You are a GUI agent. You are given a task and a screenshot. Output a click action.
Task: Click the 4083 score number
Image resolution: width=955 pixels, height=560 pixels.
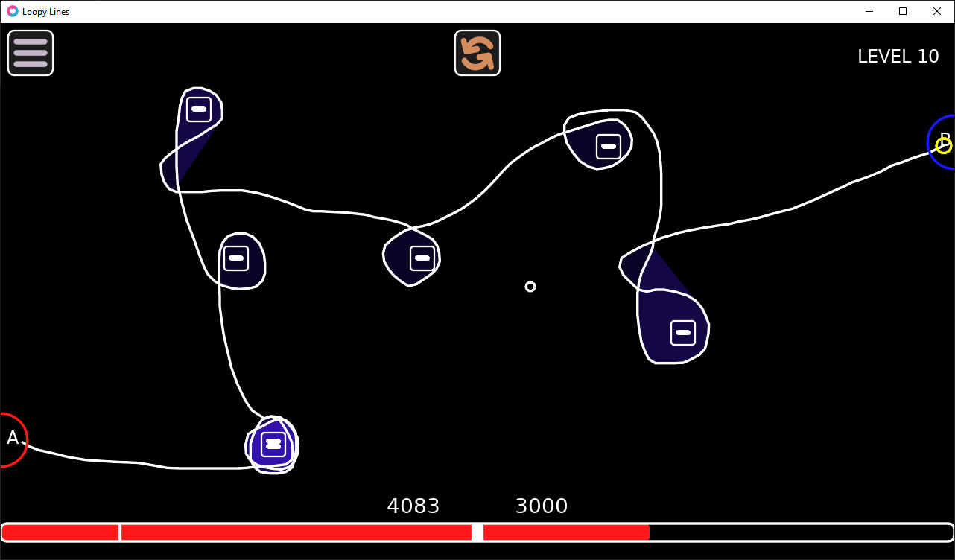(x=413, y=506)
